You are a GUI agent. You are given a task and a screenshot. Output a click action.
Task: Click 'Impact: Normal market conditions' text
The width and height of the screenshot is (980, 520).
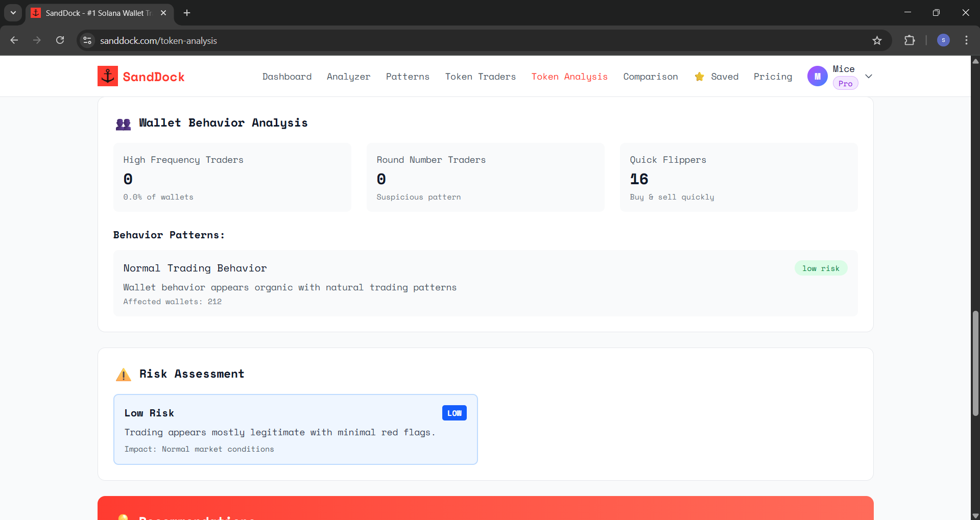(199, 449)
